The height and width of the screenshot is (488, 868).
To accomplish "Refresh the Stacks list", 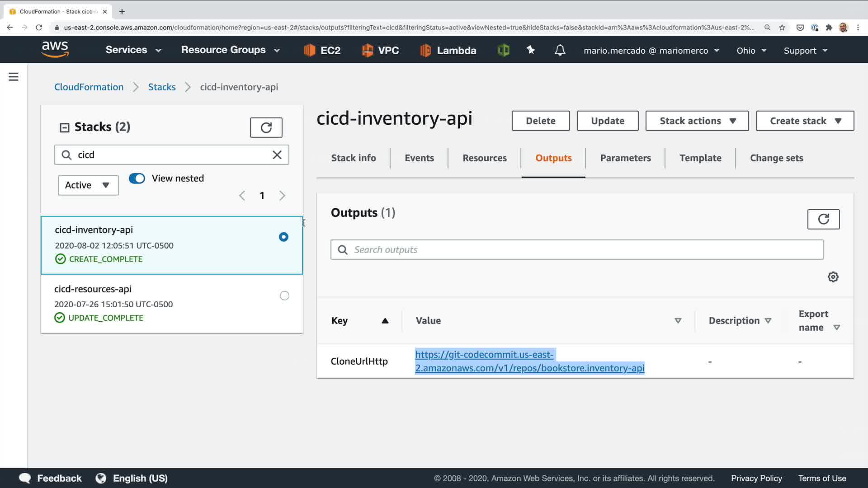I will [266, 127].
